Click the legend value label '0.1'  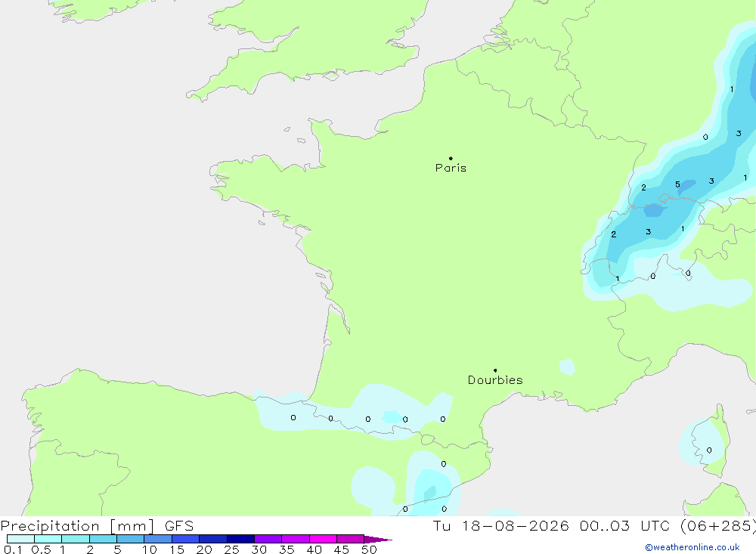pos(13,549)
